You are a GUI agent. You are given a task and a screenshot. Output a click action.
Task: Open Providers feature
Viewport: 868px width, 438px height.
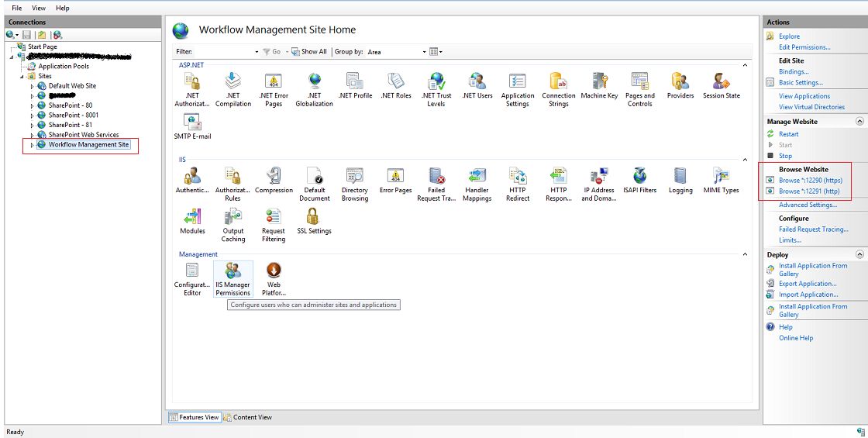click(680, 86)
